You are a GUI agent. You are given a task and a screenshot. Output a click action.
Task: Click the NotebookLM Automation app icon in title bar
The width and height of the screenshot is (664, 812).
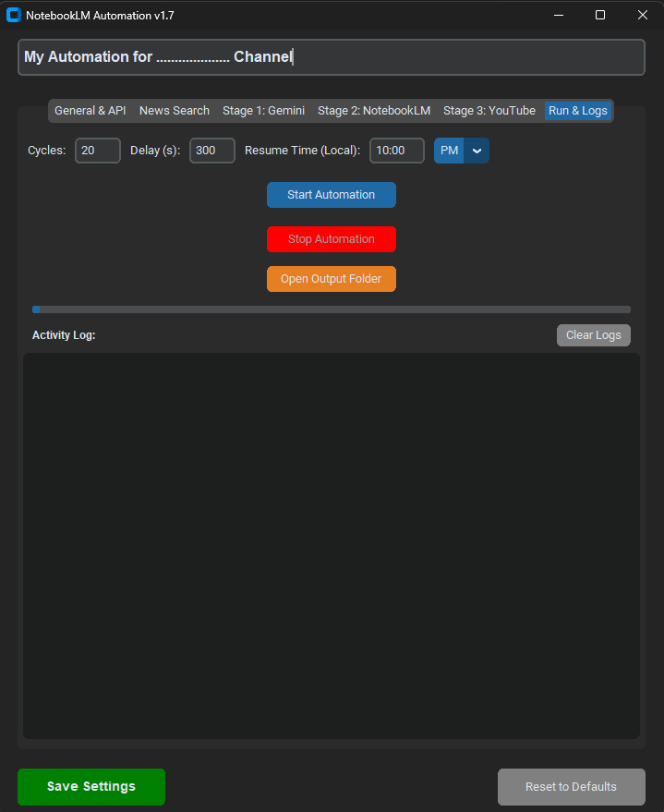pyautogui.click(x=14, y=15)
